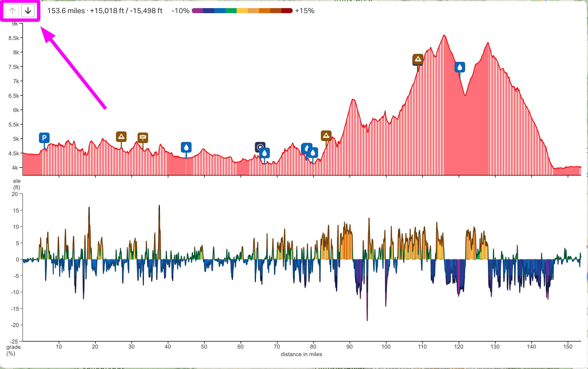Click the "153.6 miles" total distance text
The width and height of the screenshot is (588, 369).
coord(66,11)
